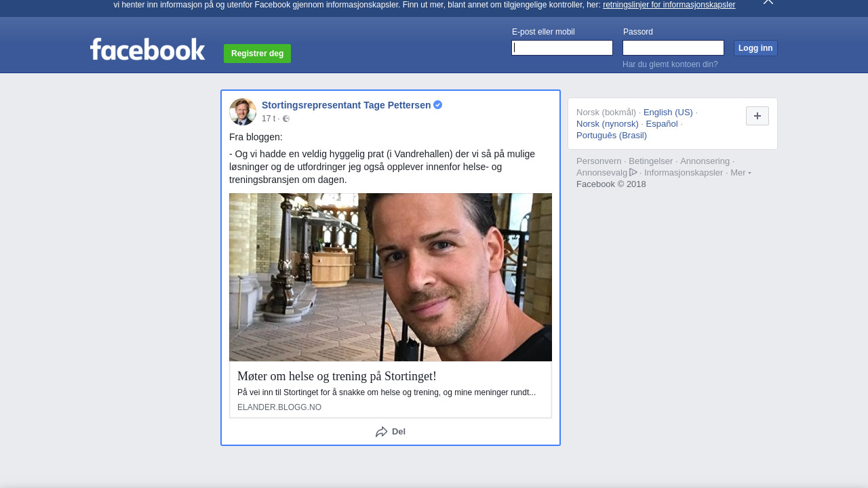Viewport: 868px width, 488px height.
Task: Click the verified badge beside Tage Pettersen
Action: pos(438,105)
